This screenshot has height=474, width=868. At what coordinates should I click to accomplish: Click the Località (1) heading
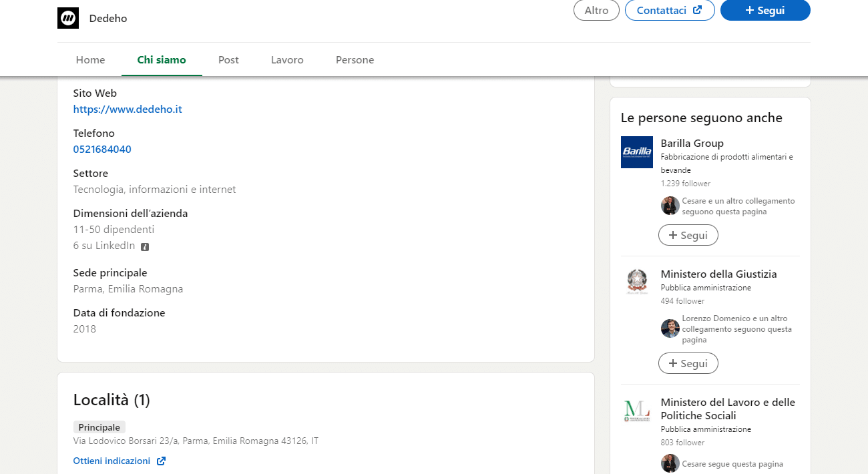click(x=112, y=400)
